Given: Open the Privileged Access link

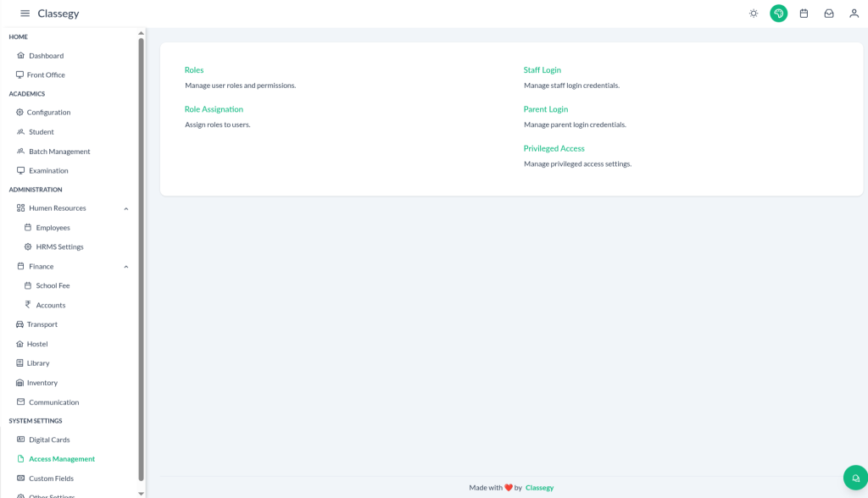Looking at the screenshot, I should tap(554, 148).
